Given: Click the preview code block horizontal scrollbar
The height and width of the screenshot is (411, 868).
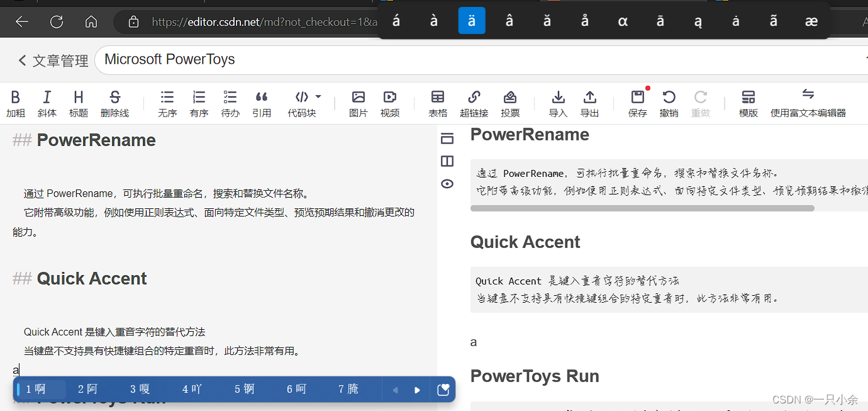Looking at the screenshot, I should tap(642, 208).
